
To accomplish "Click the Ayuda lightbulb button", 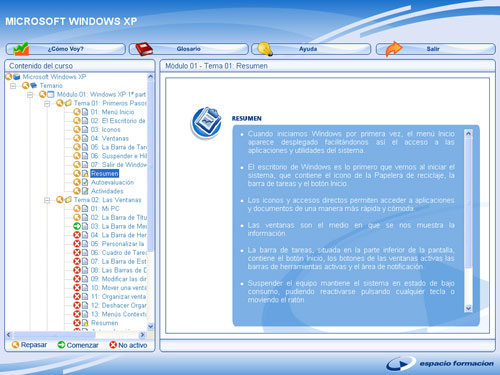I will point(311,49).
